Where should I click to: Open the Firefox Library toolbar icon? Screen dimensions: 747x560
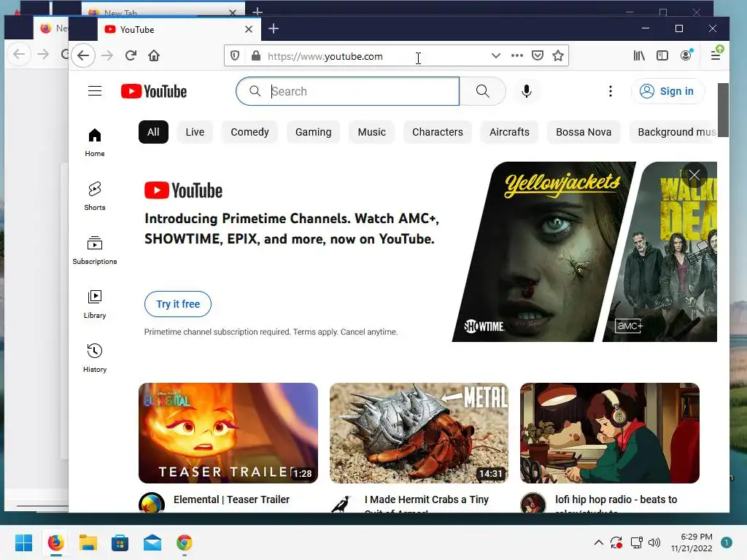tap(639, 55)
